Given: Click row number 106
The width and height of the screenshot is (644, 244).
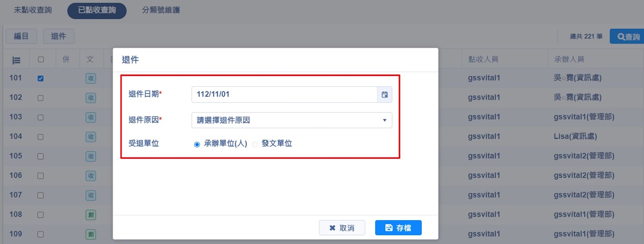Looking at the screenshot, I should (16, 175).
